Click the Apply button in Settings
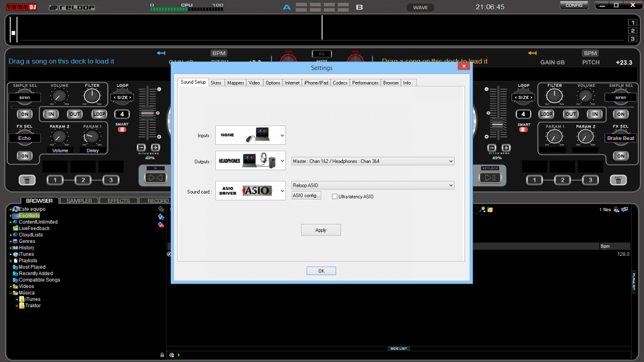This screenshot has width=644, height=362. (320, 230)
